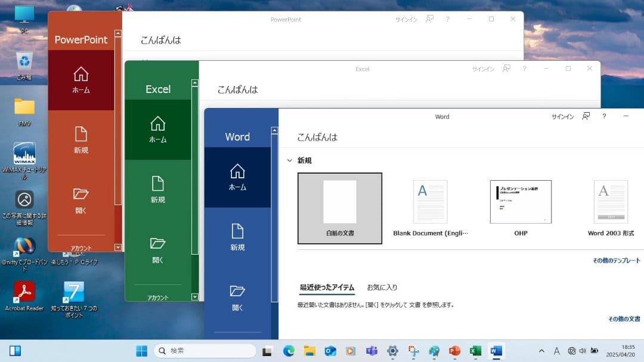Select ホーム in the PowerPoint sidebar
The height and width of the screenshot is (362, 644).
[x=81, y=80]
